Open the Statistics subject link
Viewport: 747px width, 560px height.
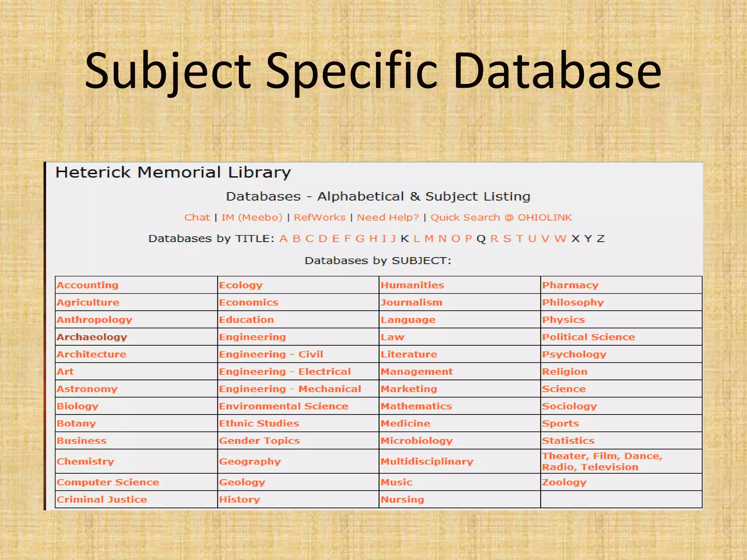tap(568, 441)
